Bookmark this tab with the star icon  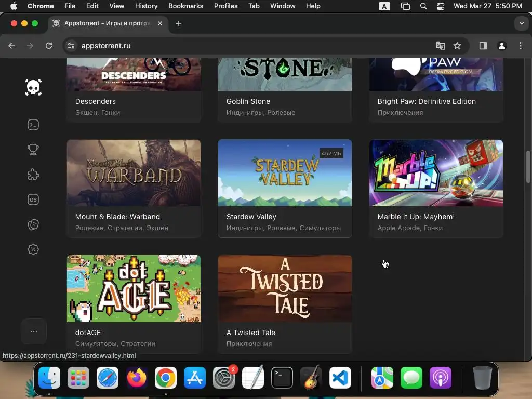tap(457, 46)
